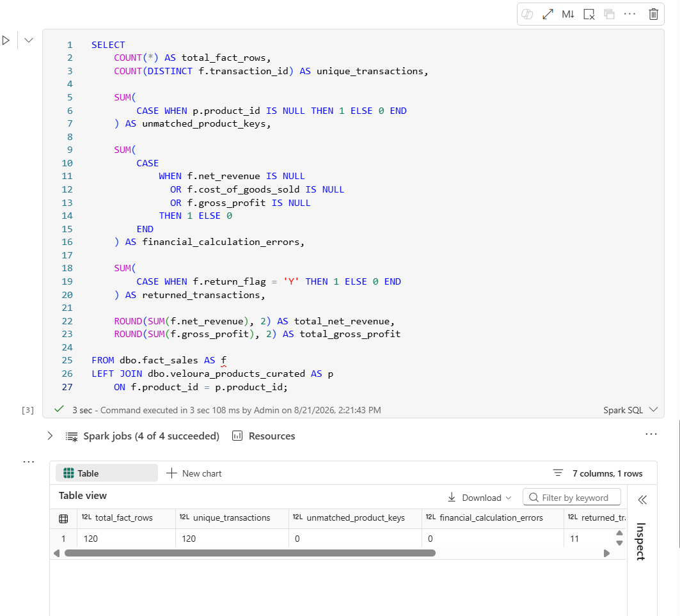The height and width of the screenshot is (616, 680).
Task: Clear cell output icon in toolbar
Action: tap(589, 14)
